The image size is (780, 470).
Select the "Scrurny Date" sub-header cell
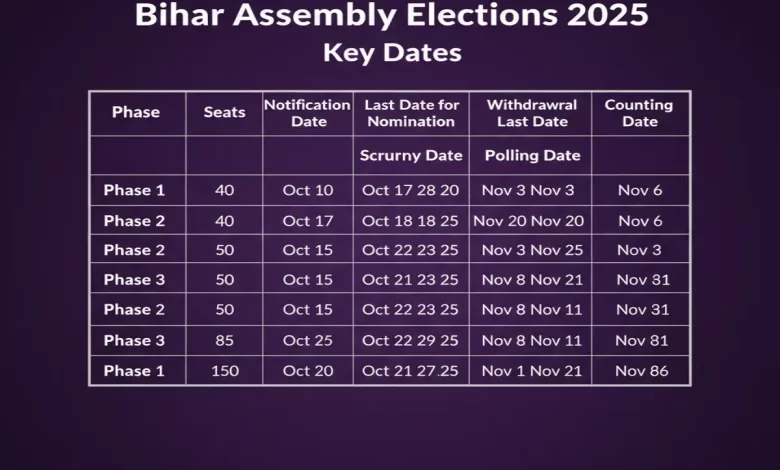(x=411, y=155)
